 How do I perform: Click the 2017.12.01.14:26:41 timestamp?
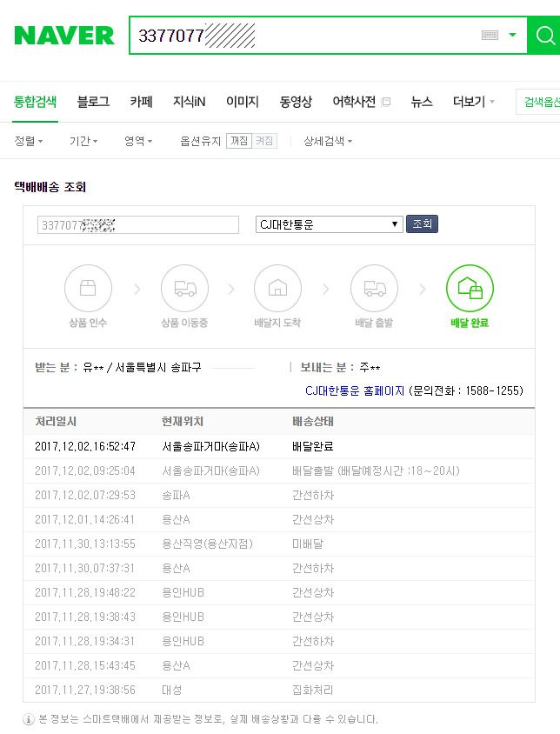(x=85, y=519)
